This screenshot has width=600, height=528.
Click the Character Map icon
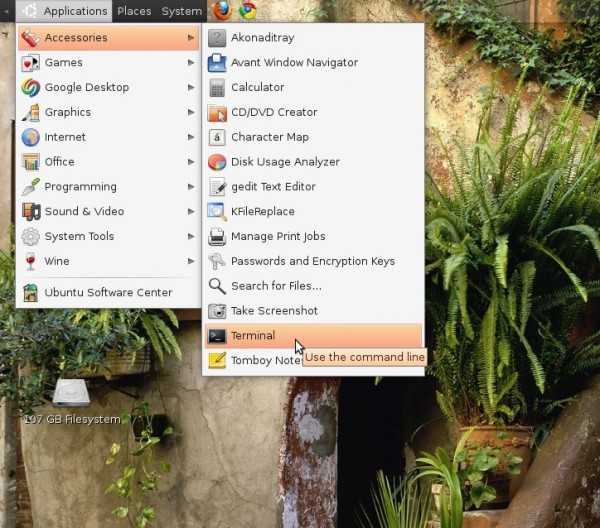click(217, 137)
